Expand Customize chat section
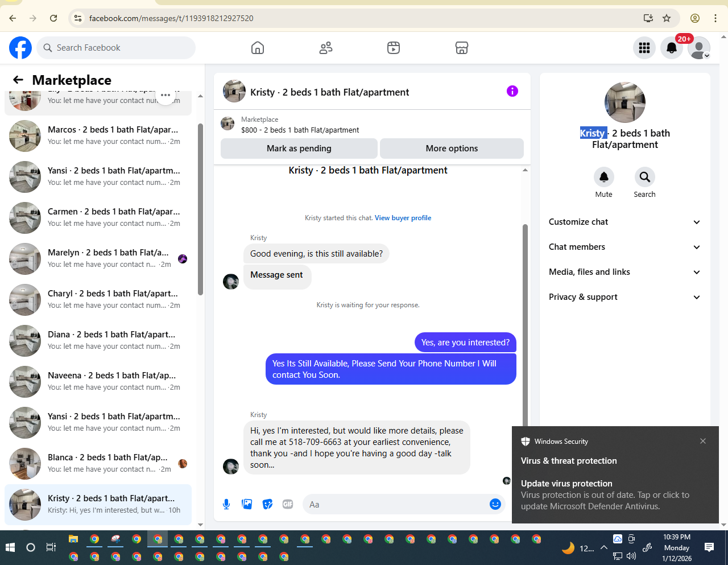 (624, 222)
